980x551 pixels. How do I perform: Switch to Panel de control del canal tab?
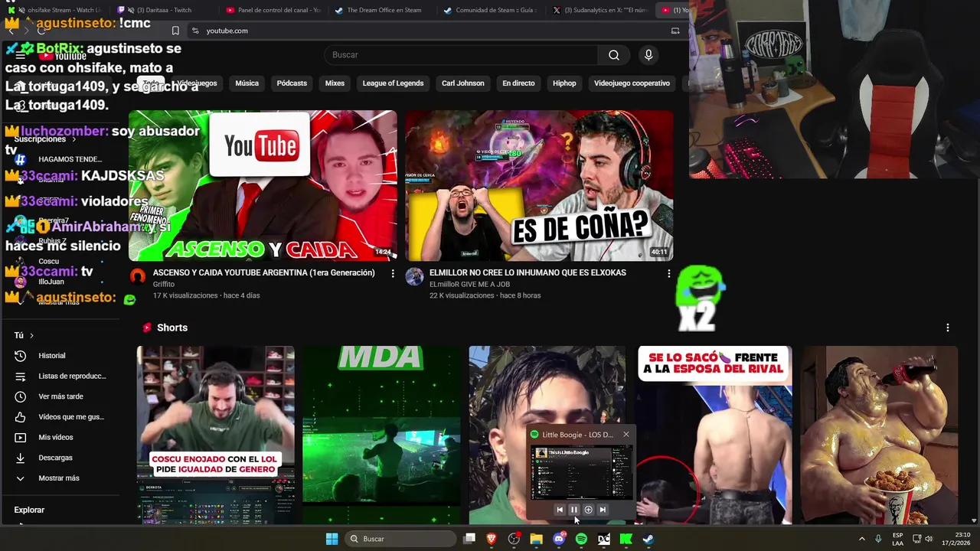click(x=273, y=10)
